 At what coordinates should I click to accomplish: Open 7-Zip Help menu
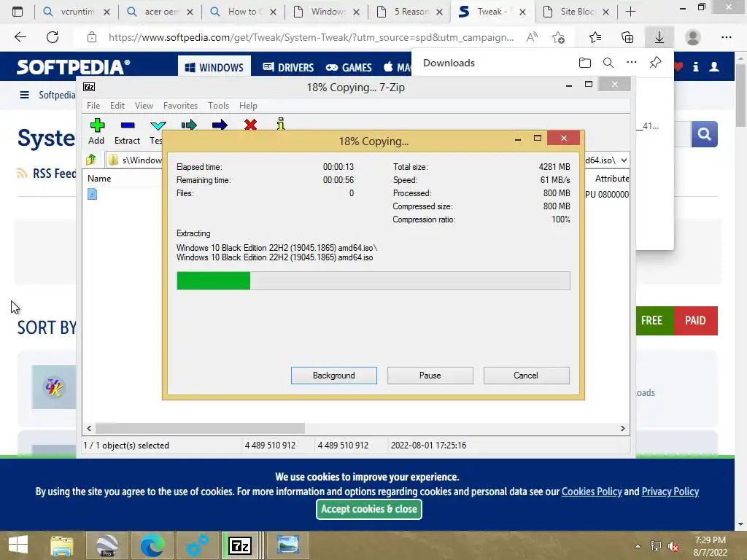coord(248,106)
